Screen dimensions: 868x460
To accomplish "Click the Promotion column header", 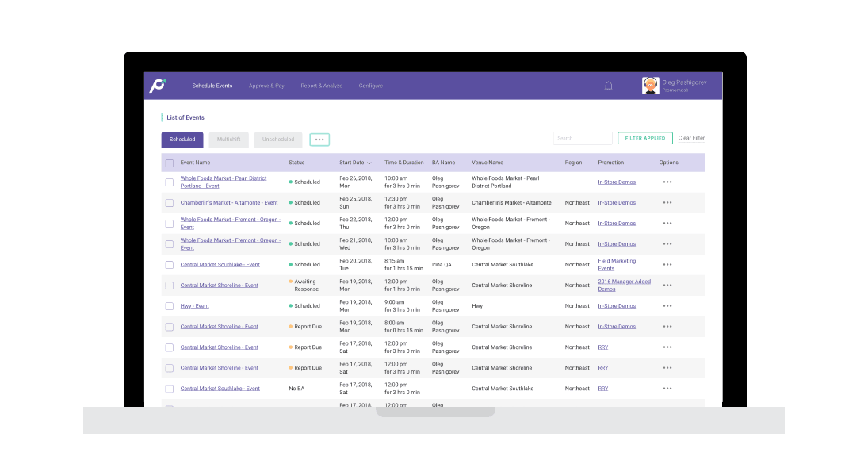I will pyautogui.click(x=610, y=163).
